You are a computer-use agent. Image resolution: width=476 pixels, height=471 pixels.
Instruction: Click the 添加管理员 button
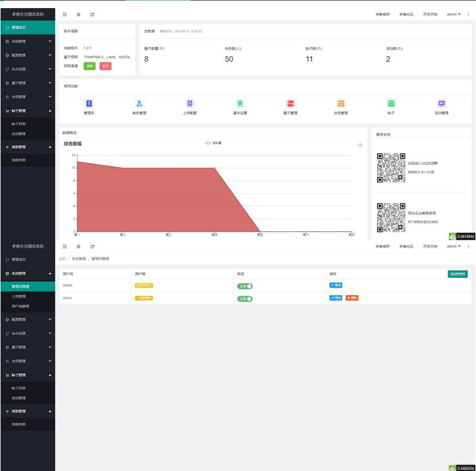click(457, 274)
